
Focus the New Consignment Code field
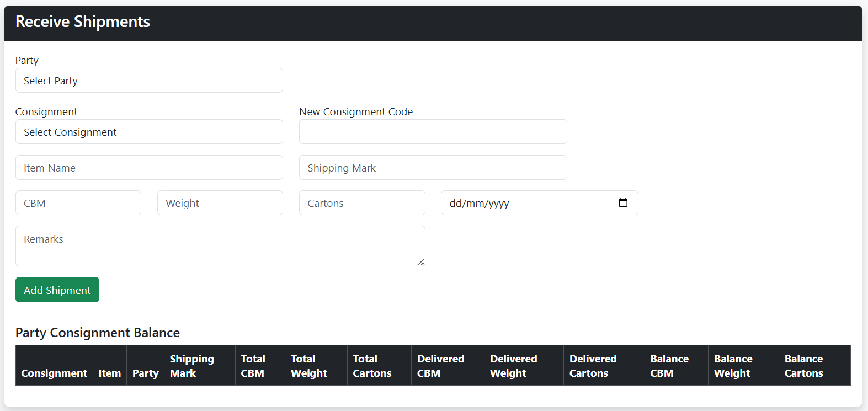tap(433, 132)
